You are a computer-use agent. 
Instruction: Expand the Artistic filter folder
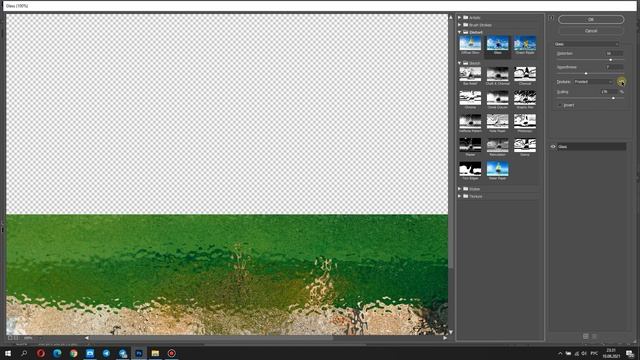460,18
